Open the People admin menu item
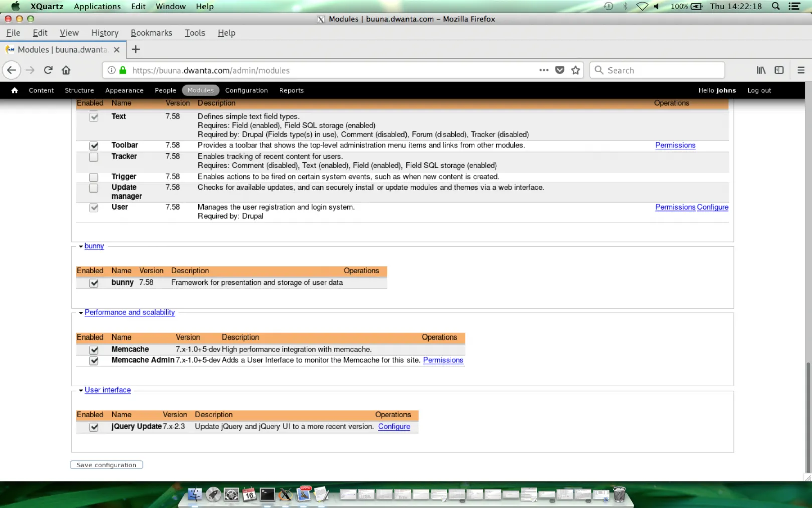 [165, 90]
